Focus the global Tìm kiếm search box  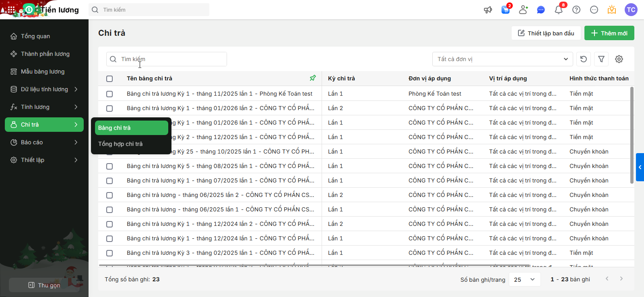click(x=149, y=10)
